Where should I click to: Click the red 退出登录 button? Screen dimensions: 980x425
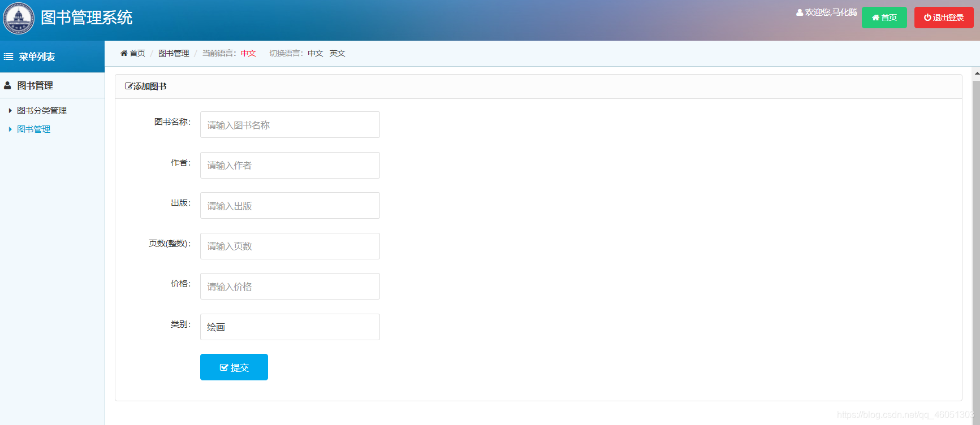click(x=944, y=18)
